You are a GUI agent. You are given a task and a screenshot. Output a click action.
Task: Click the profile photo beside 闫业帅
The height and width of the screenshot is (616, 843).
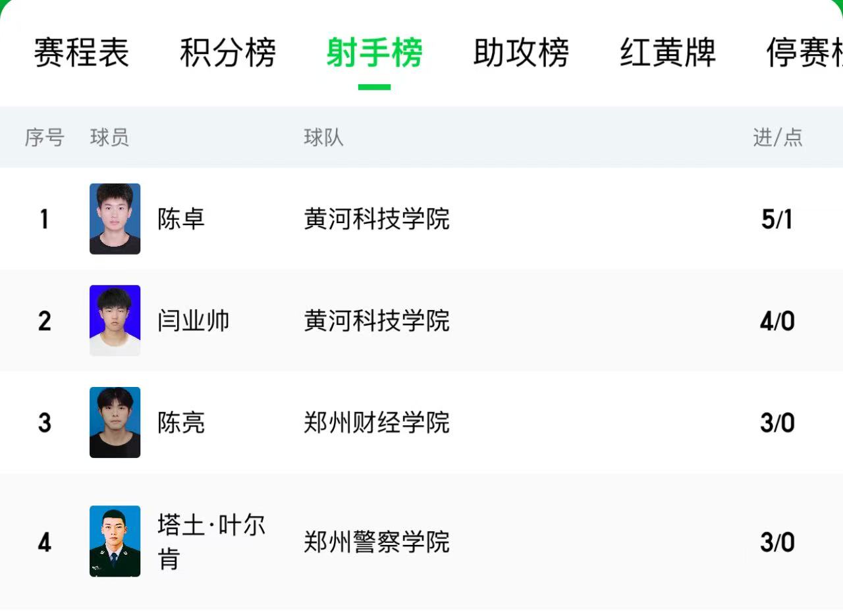coord(115,321)
